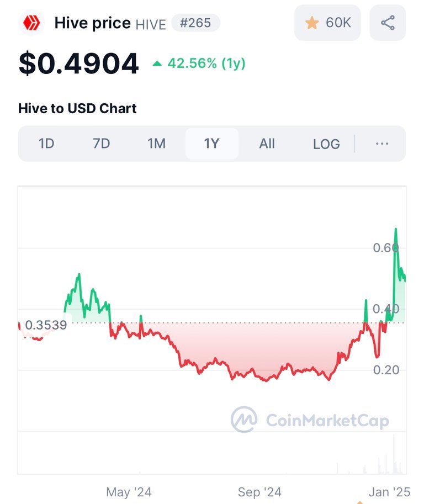Open the three-dots more chart options
Screen dimensions: 424x504
click(x=382, y=144)
